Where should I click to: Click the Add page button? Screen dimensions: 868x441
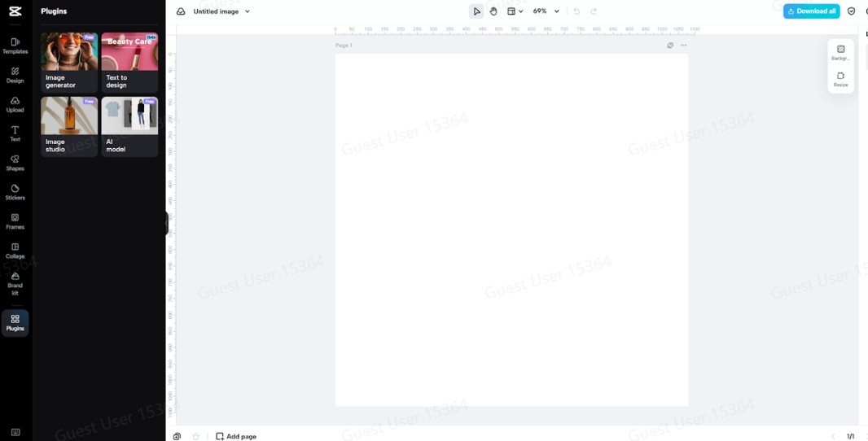click(x=236, y=437)
